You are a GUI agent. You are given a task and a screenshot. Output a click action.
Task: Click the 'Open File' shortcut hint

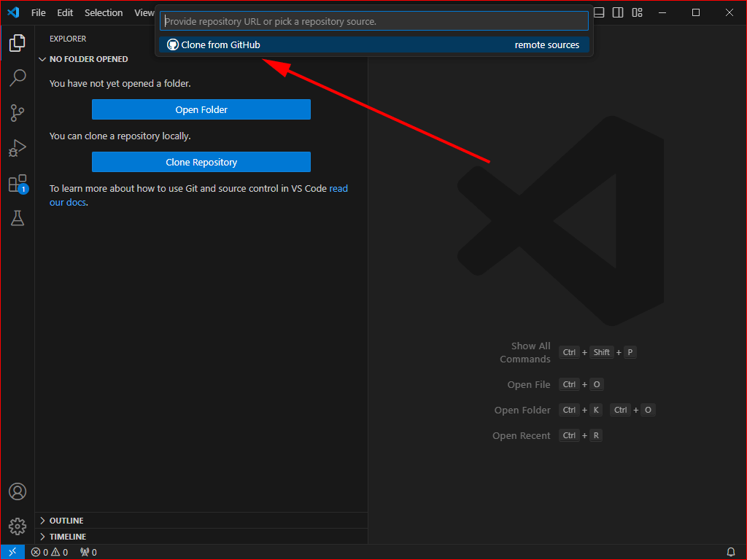point(529,384)
